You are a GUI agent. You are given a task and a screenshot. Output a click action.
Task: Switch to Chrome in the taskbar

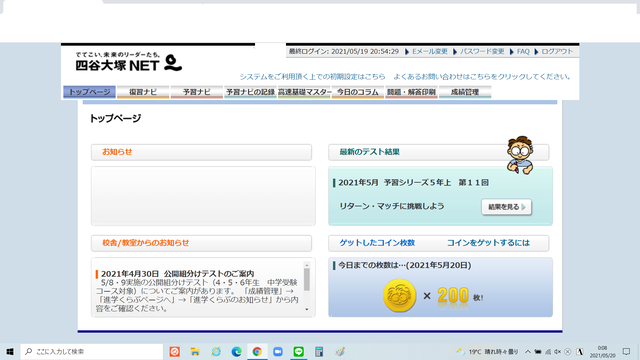pyautogui.click(x=257, y=351)
